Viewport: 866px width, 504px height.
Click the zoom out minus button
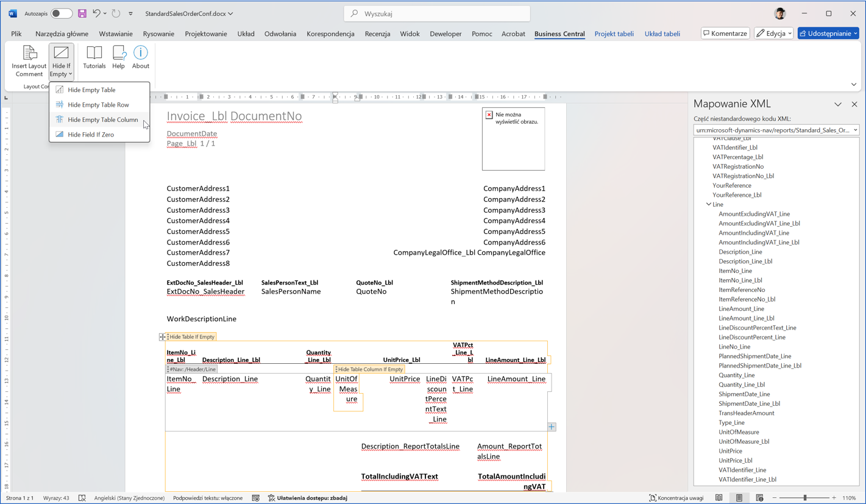775,498
